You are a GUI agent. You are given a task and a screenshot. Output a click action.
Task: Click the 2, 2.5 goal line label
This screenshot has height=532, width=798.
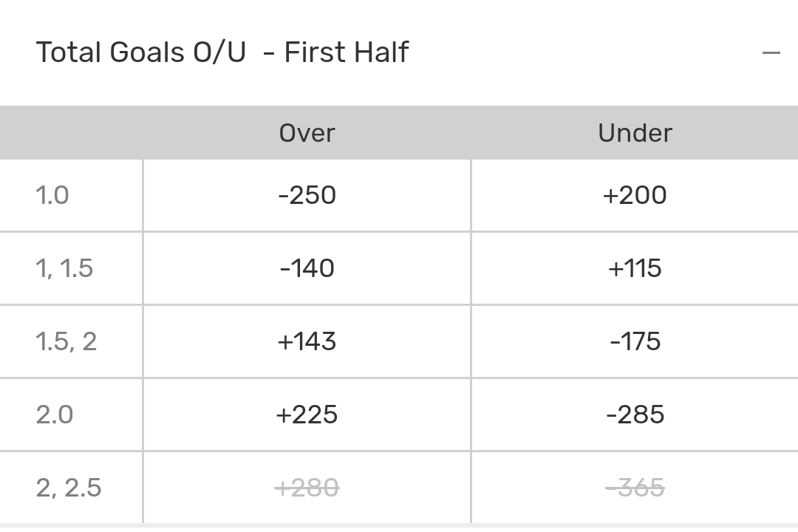pos(69,488)
